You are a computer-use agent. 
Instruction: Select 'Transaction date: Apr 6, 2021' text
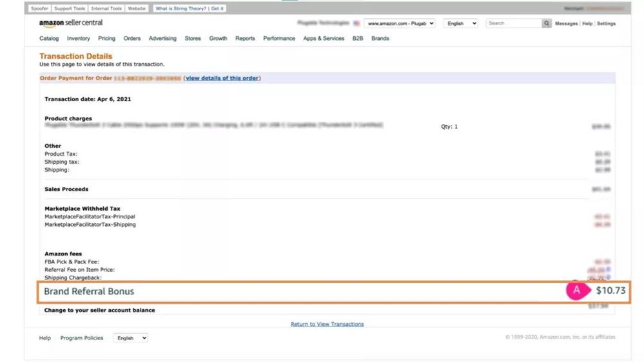tap(88, 99)
